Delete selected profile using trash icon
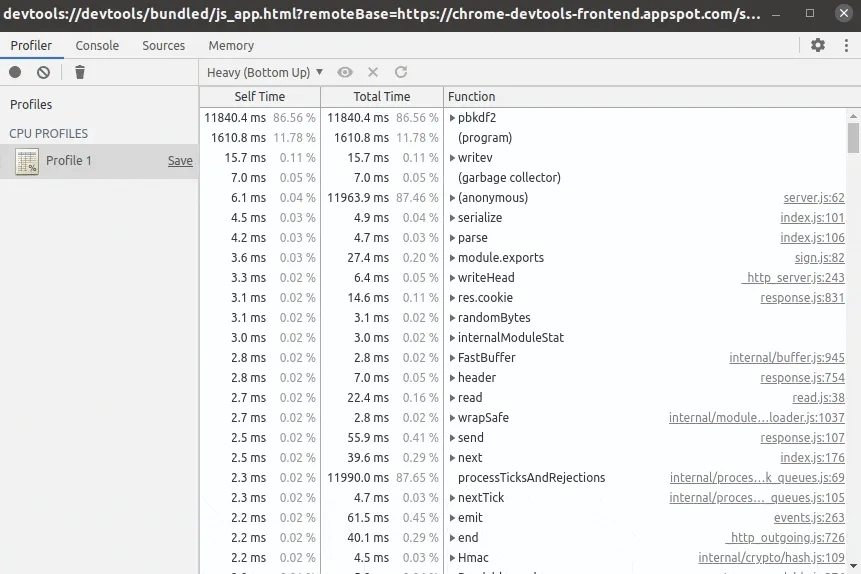The width and height of the screenshot is (861, 574). coord(80,72)
